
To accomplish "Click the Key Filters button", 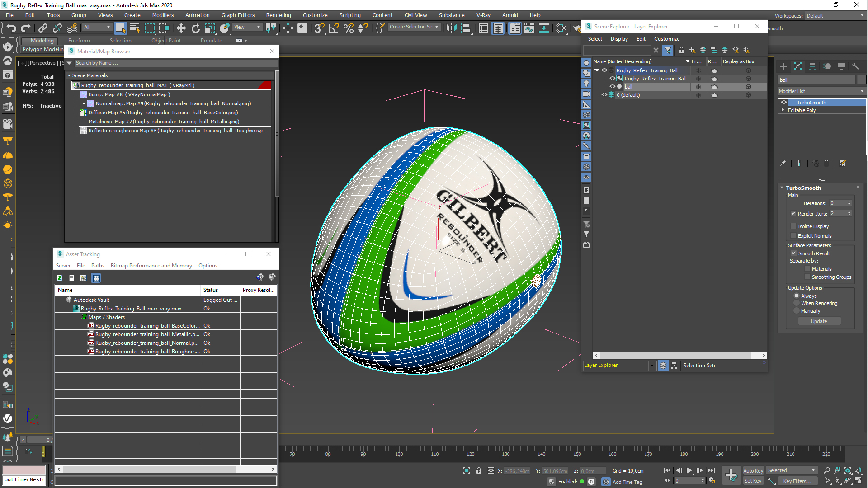I will [x=797, y=481].
